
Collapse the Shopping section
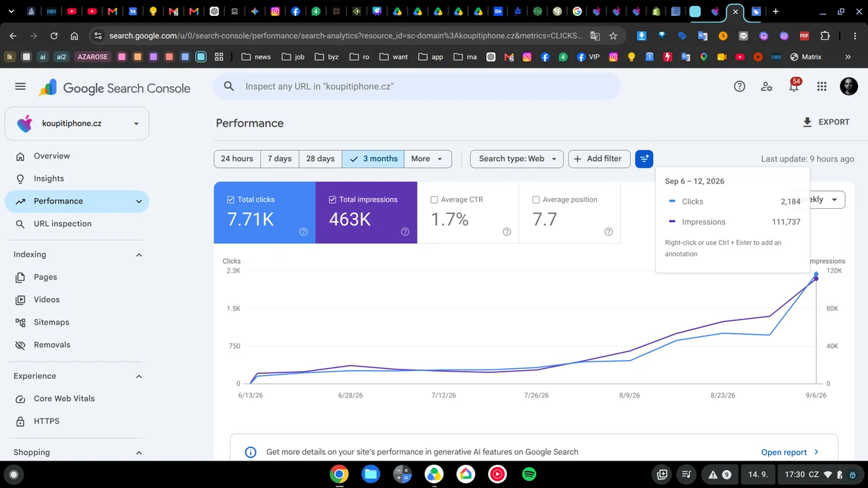[139, 453]
